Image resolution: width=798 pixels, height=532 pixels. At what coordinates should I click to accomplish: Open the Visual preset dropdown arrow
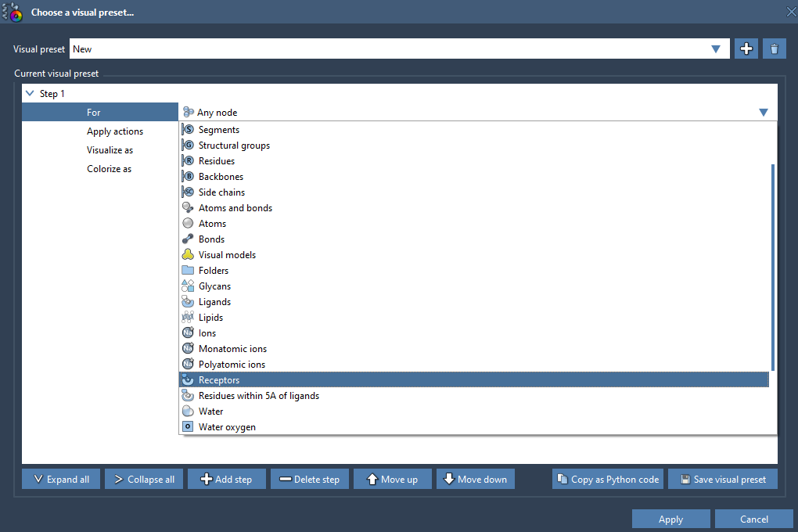[x=715, y=49]
